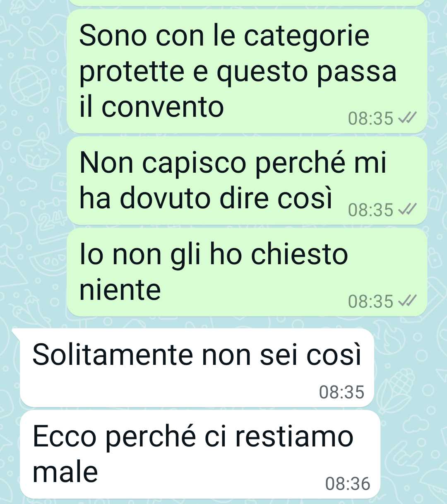Select the 'Ecco perché ci restiamo male' message
Screen dimensions: 447x504
coord(200,454)
